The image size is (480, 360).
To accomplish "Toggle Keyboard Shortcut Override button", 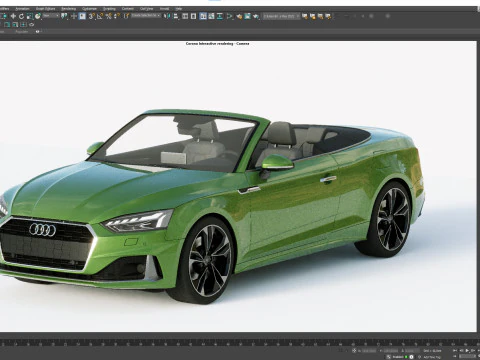I will 82,16.
